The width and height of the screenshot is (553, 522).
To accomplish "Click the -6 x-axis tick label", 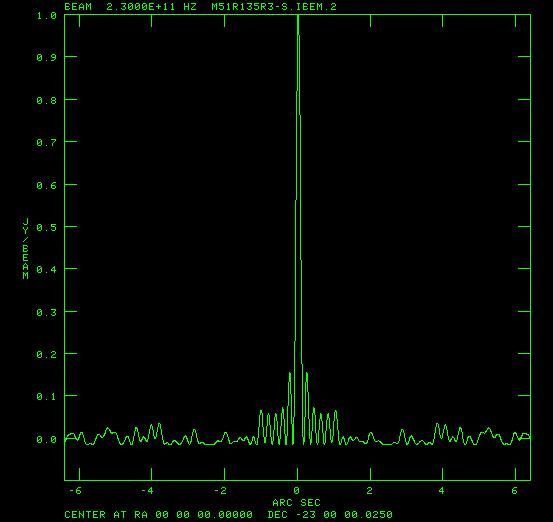I will coord(75,490).
